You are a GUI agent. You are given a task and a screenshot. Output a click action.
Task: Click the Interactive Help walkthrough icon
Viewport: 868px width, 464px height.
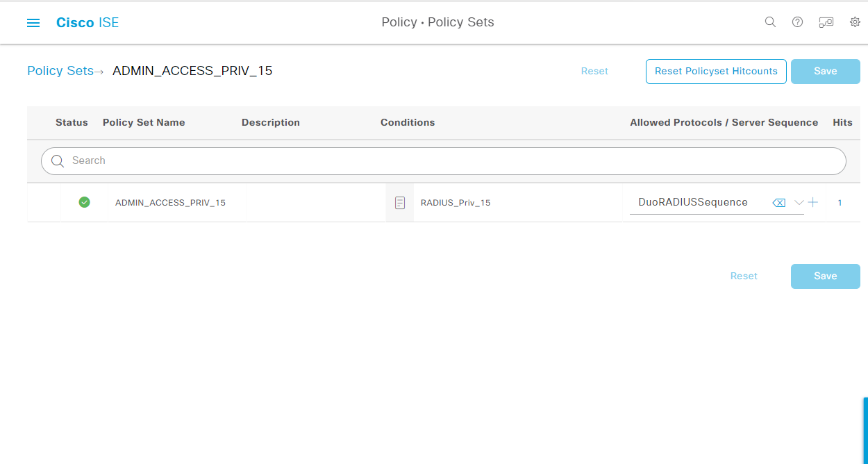(x=826, y=22)
